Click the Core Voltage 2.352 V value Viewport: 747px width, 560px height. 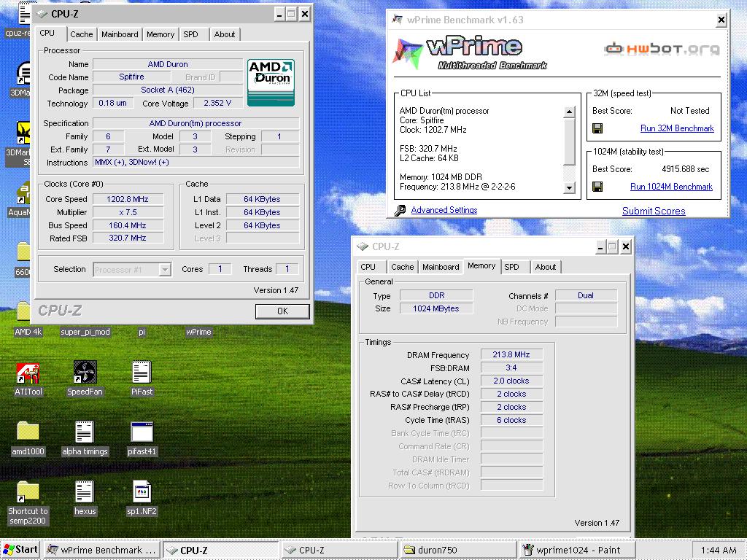pyautogui.click(x=217, y=103)
